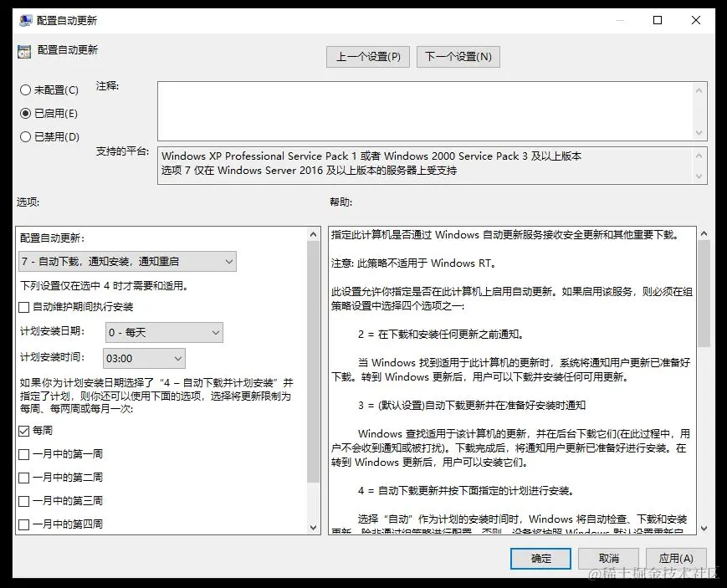Maximize the 配置自动更新 window
Image resolution: width=727 pixels, height=588 pixels.
[x=658, y=20]
